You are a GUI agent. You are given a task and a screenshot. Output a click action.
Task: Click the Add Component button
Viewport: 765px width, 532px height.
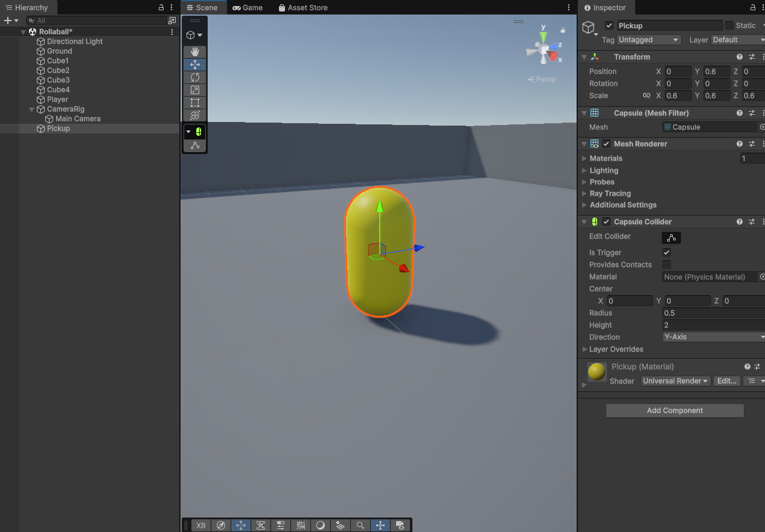pos(674,411)
